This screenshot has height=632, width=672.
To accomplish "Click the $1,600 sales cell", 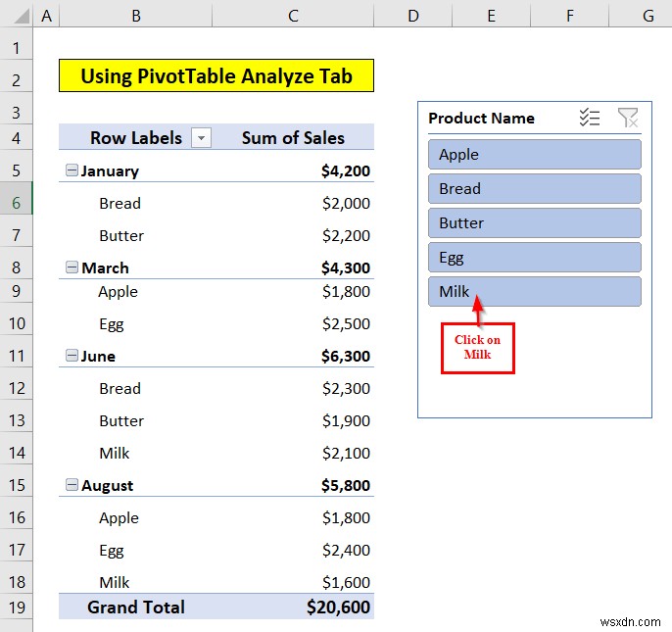I will tap(346, 582).
